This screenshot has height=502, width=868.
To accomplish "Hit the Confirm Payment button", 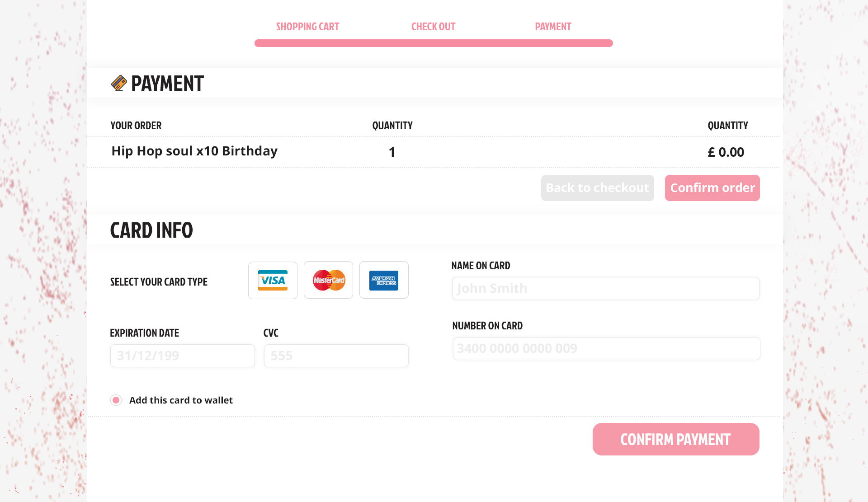I will [x=676, y=439].
